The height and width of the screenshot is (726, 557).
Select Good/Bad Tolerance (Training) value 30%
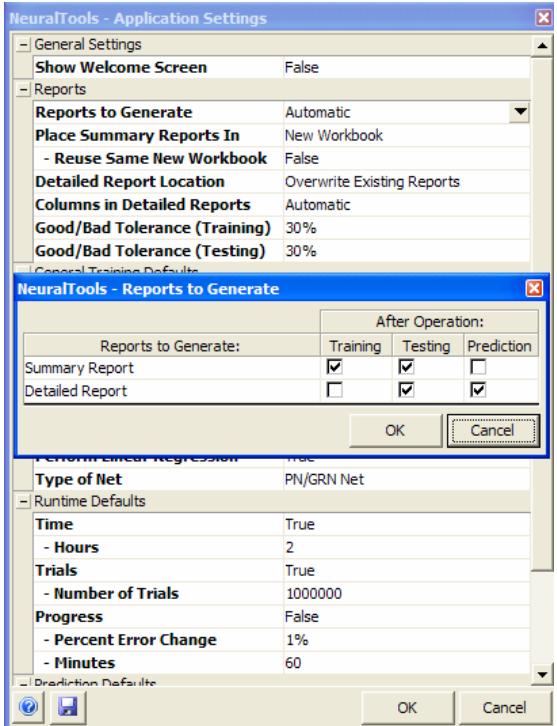407,228
